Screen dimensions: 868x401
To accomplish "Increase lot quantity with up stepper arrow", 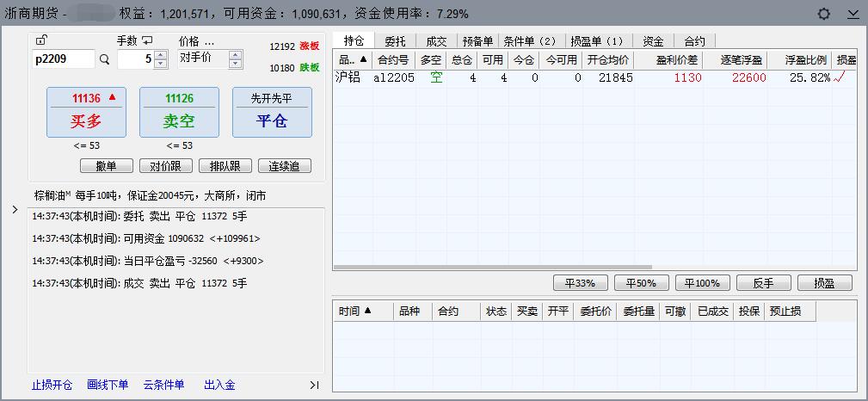I will coord(161,55).
